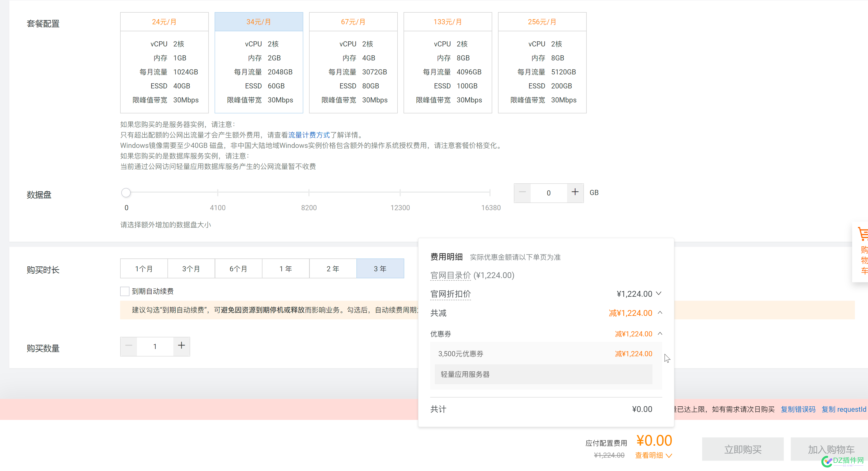Decrease data disk size with minus button
The height and width of the screenshot is (471, 868).
[x=522, y=193]
